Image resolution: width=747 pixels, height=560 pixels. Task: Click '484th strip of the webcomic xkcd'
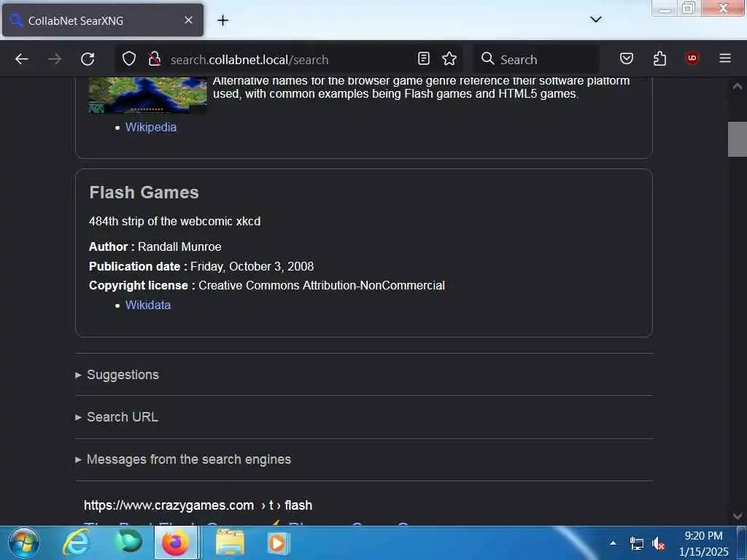click(175, 222)
